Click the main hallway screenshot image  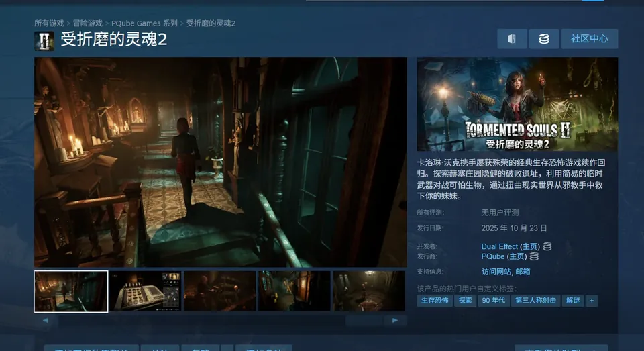pos(221,162)
